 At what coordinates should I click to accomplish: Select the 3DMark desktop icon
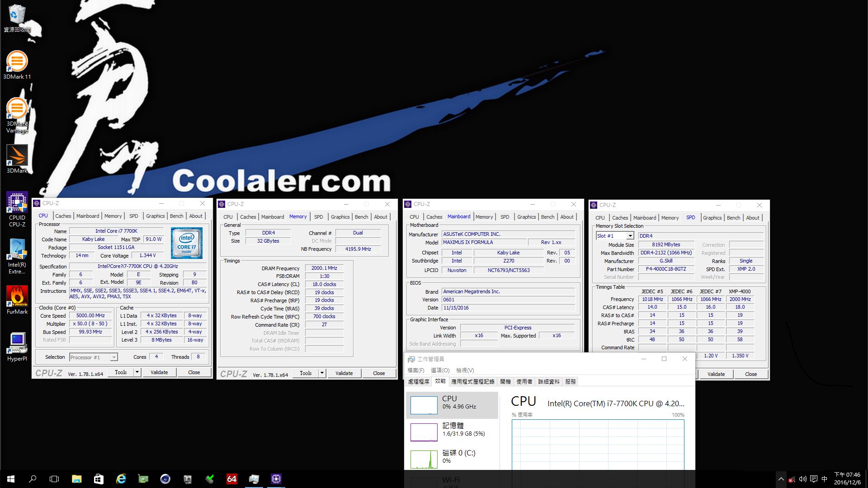click(17, 159)
